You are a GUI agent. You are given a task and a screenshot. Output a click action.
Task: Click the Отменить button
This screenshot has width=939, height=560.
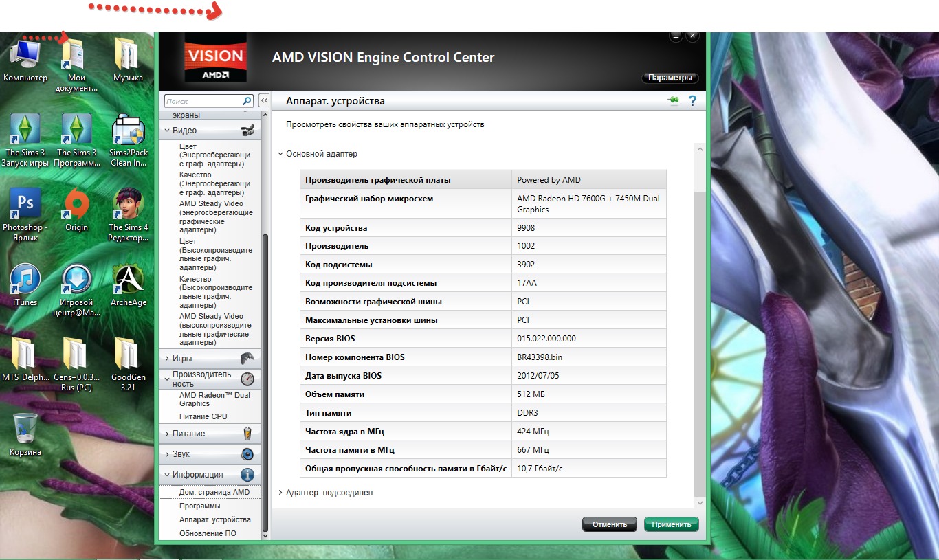point(610,524)
